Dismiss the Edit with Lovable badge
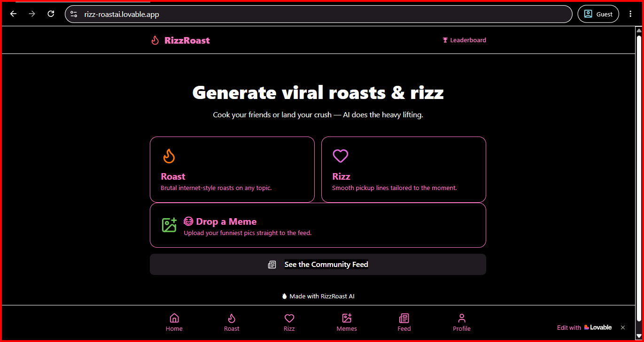Viewport: 644px width, 342px height. coord(623,327)
